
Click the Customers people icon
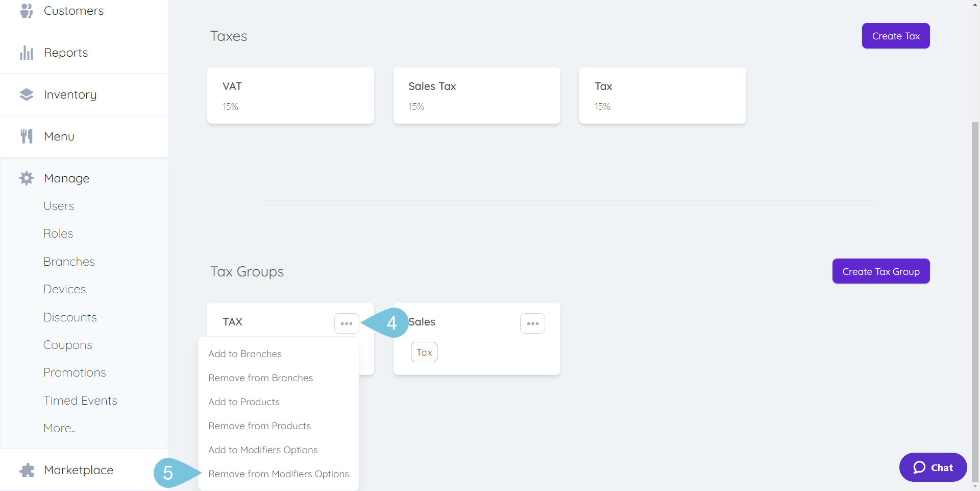tap(26, 10)
